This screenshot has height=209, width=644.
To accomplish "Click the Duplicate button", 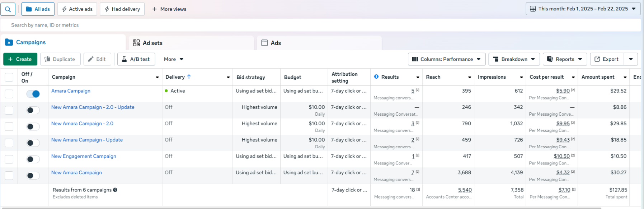I will tap(60, 59).
